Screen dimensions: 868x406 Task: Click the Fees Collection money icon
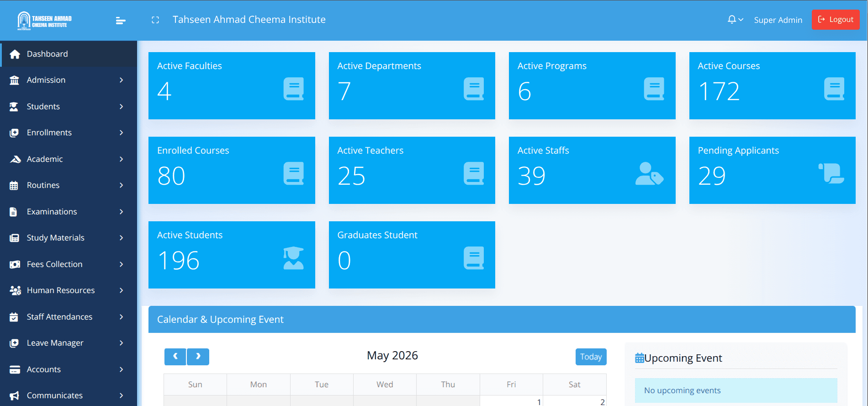point(15,264)
